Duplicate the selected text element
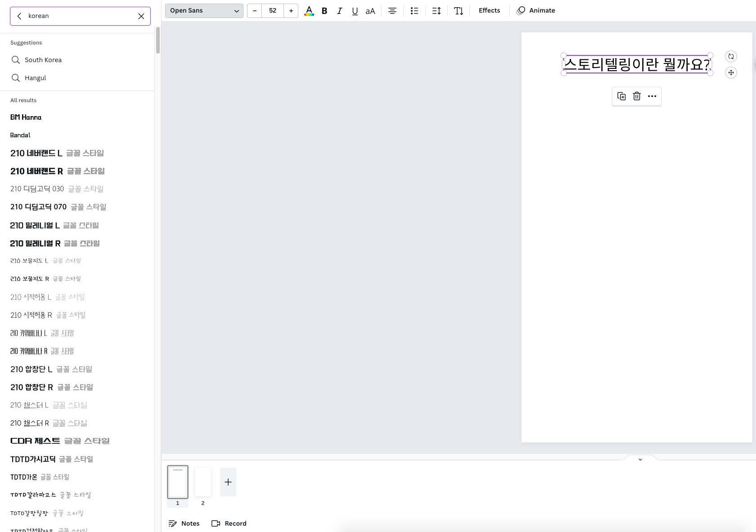 point(621,96)
